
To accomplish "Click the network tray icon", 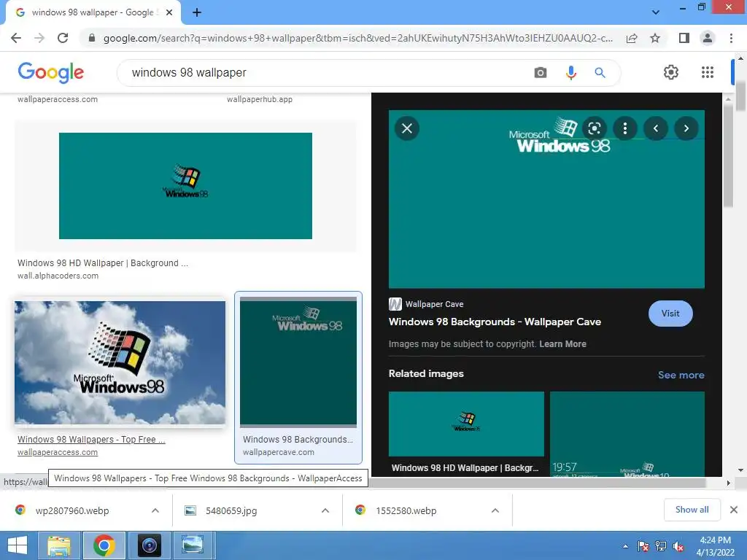I will coord(661,546).
